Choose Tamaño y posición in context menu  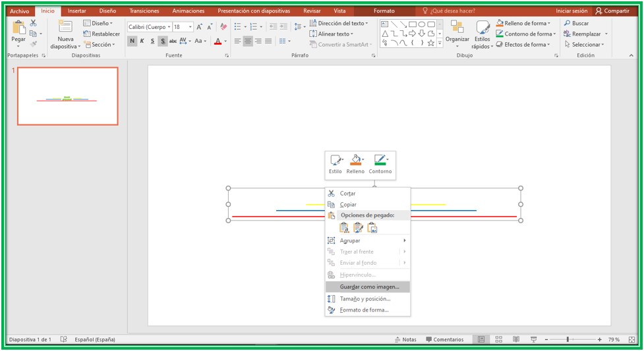coord(368,299)
